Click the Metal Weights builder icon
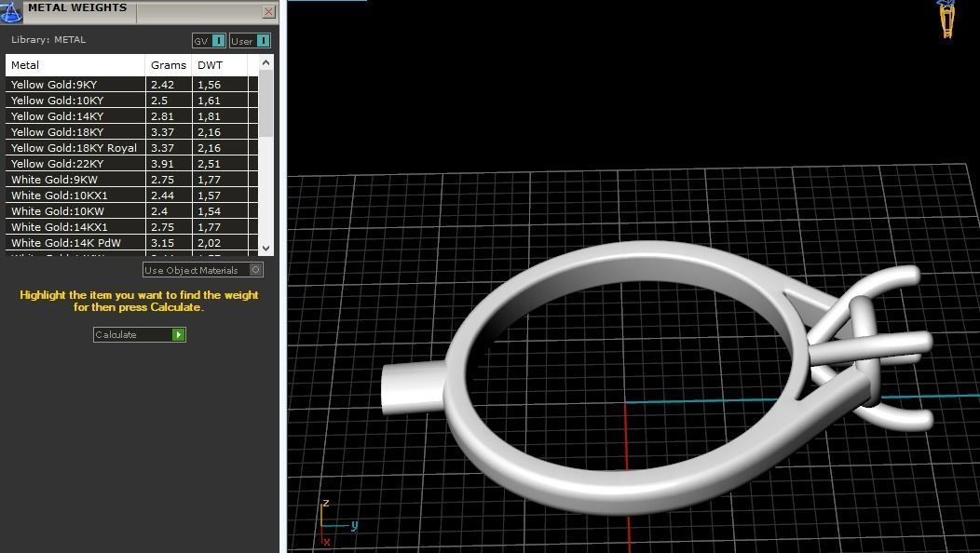This screenshot has height=553, width=980. pos(10,11)
